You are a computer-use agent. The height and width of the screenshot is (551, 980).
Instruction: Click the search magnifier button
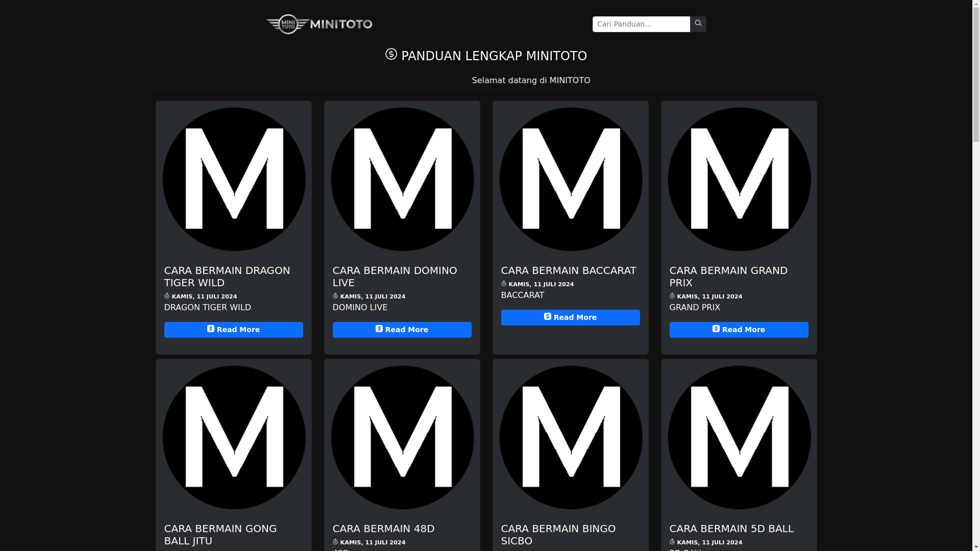point(698,24)
